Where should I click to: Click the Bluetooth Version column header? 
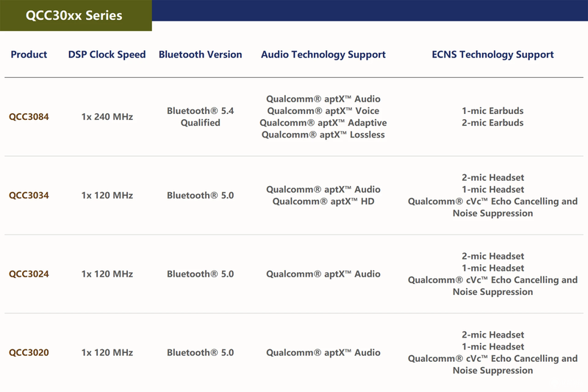(x=200, y=54)
